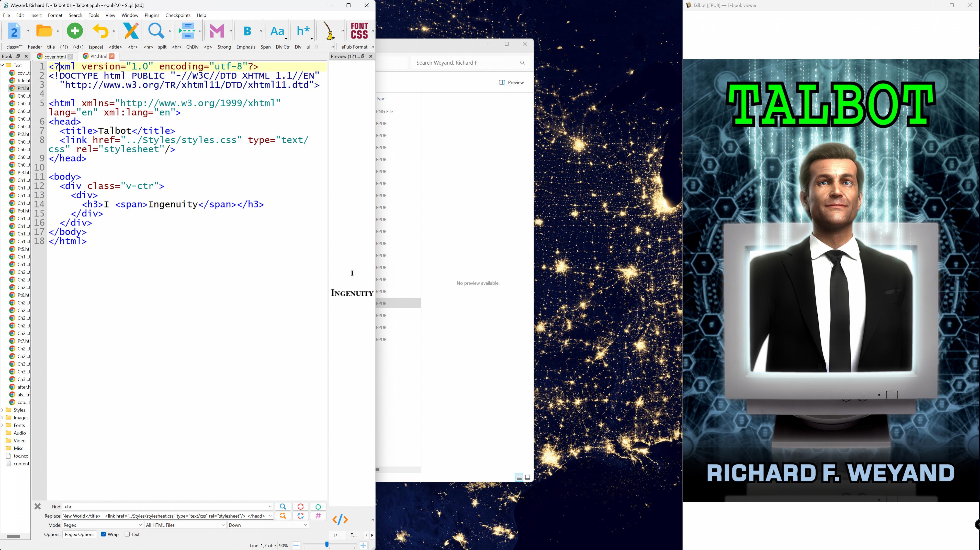Click the Regex Options button
Viewport: 980px width, 550px height.
click(x=79, y=534)
